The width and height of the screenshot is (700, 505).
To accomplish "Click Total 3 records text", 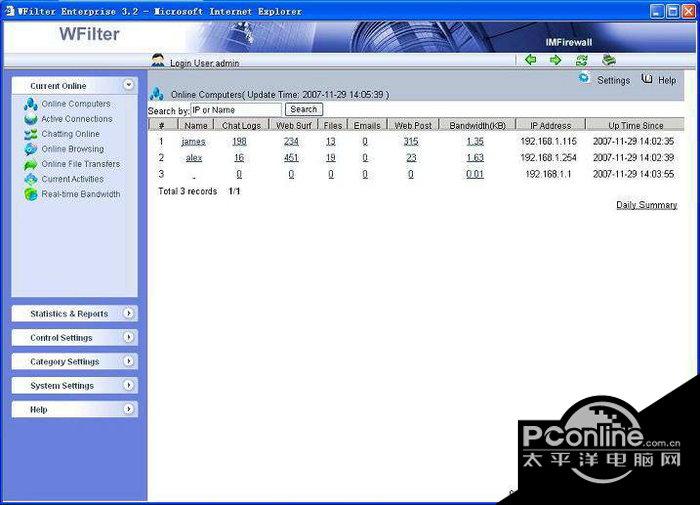I will pos(188,191).
